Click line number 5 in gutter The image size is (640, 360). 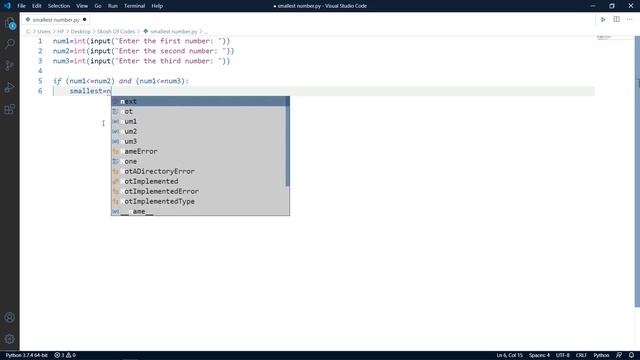(x=40, y=81)
